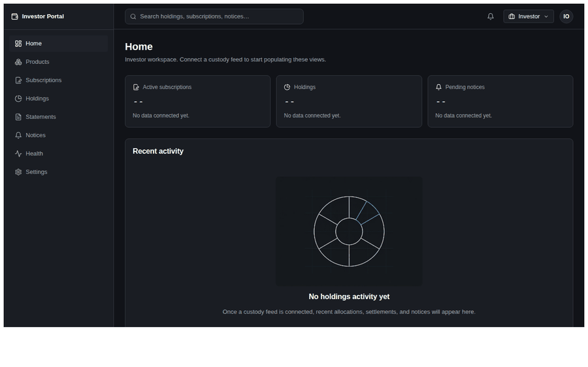
Task: Expand the Investor role dropdown chevron
Action: (x=546, y=16)
